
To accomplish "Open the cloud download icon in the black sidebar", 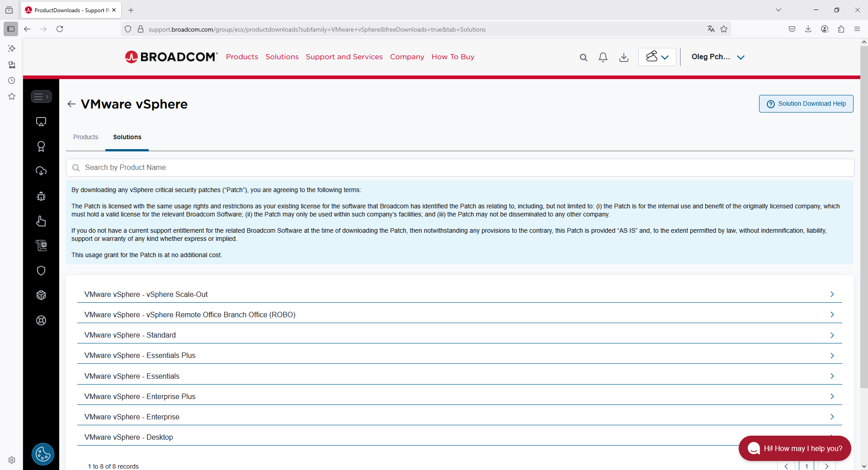I will [x=41, y=171].
